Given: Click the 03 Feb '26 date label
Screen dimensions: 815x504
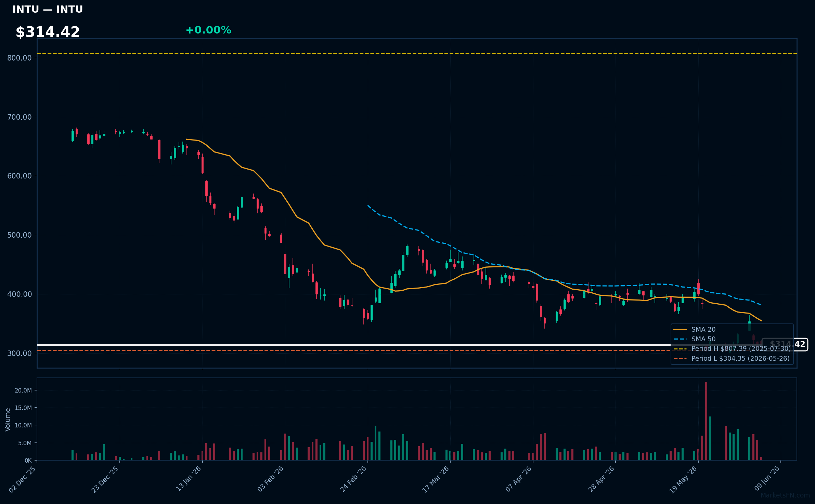Looking at the screenshot, I should coord(270,479).
